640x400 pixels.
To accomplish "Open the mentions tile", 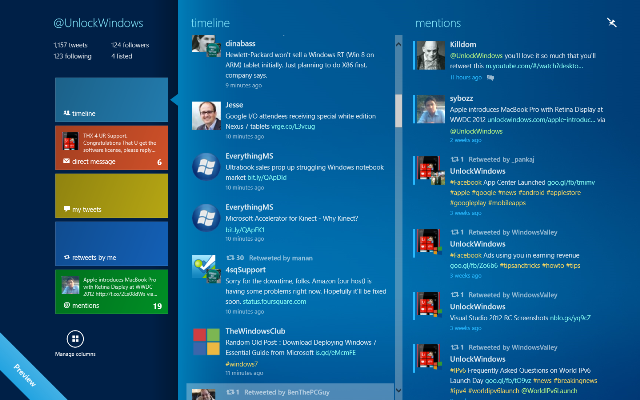I will (x=111, y=291).
